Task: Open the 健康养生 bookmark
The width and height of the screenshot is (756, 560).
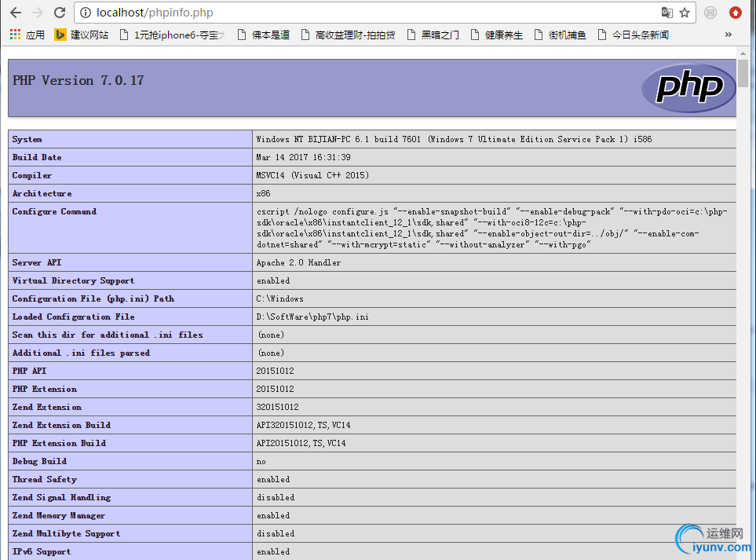Action: (497, 35)
